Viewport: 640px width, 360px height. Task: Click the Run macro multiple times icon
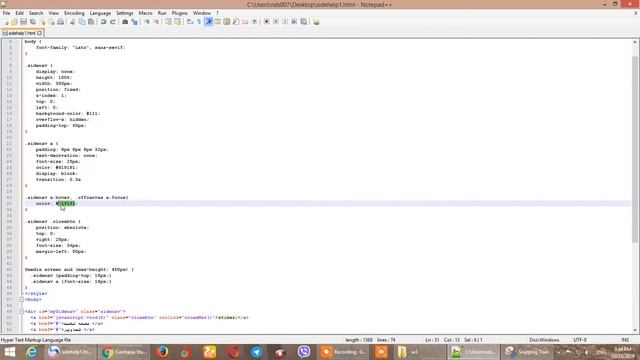[x=294, y=22]
